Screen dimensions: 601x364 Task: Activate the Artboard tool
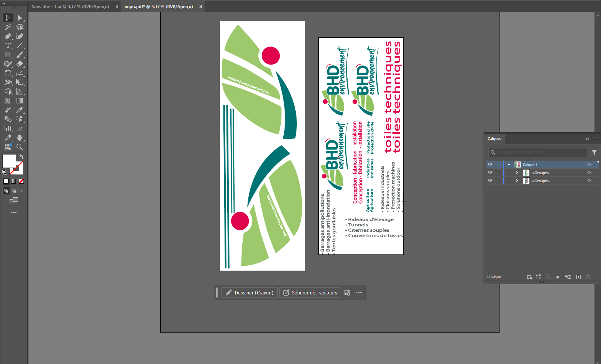[x=20, y=128]
